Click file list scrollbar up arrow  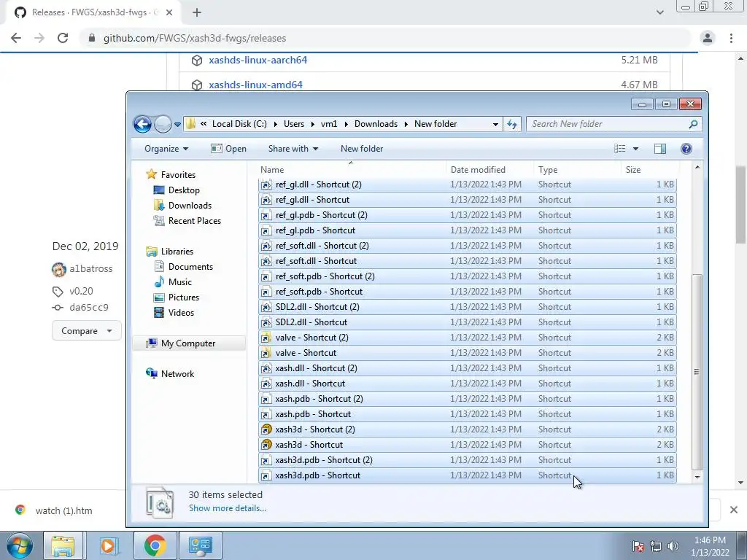[x=697, y=168]
